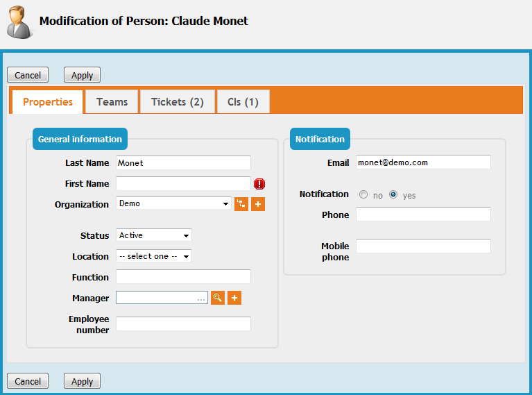Image resolution: width=532 pixels, height=395 pixels.
Task: Click plus icon to add new Organization
Action: click(x=258, y=204)
